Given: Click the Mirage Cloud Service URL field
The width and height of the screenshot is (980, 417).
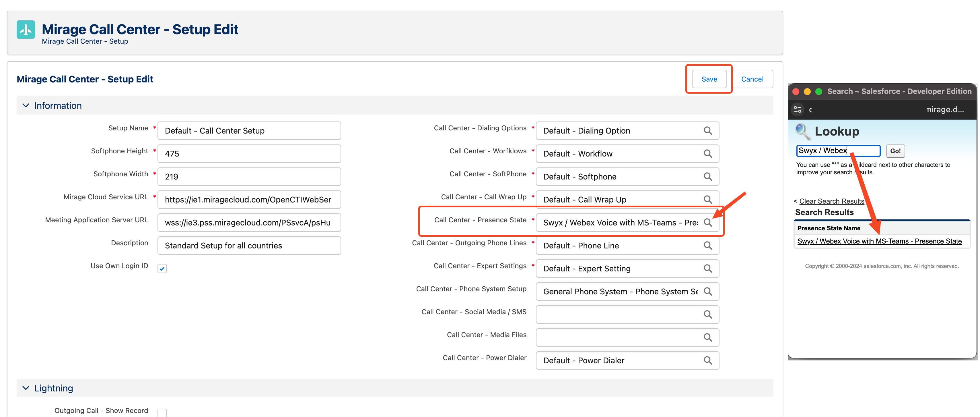Looking at the screenshot, I should coord(249,200).
